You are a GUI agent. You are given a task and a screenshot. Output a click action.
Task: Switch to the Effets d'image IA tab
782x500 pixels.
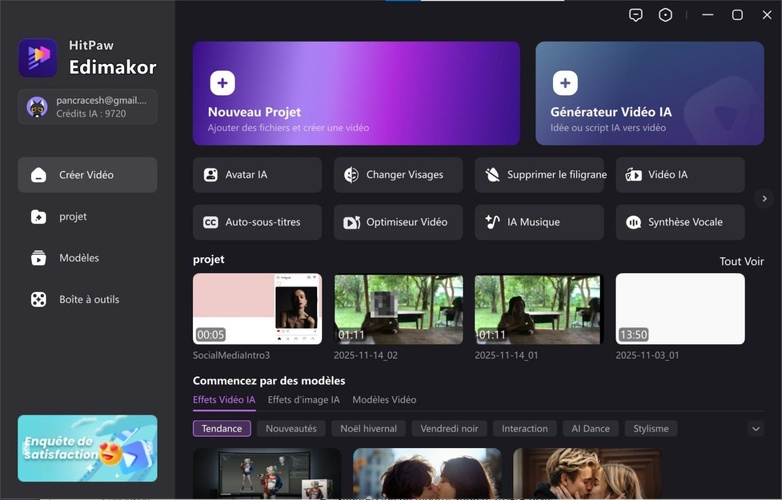coord(303,400)
